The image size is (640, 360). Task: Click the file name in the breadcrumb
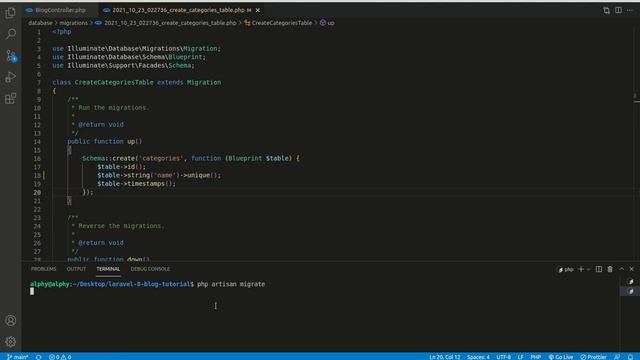170,23
